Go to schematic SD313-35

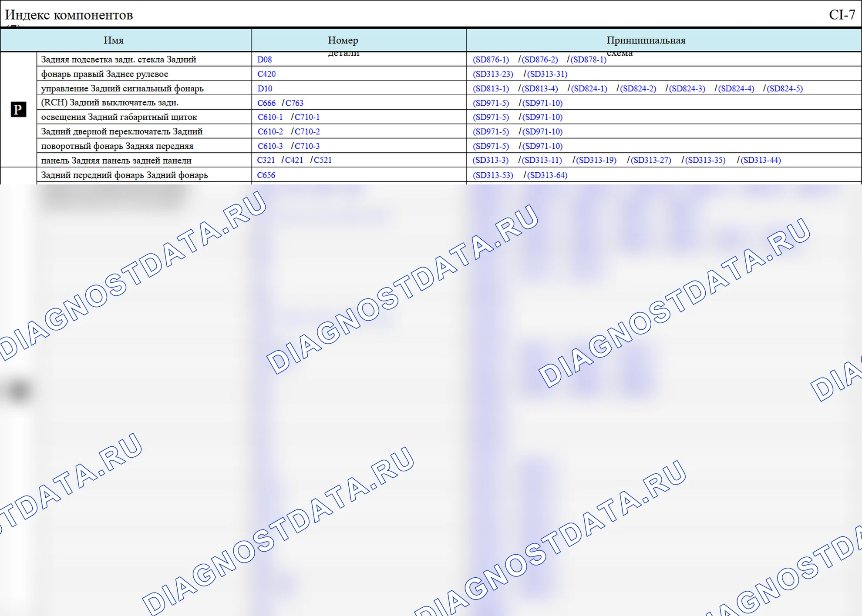(x=705, y=160)
